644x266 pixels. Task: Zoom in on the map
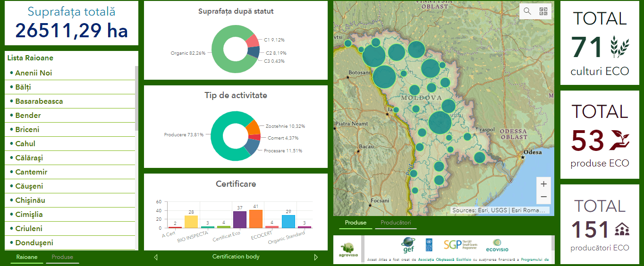coord(543,184)
